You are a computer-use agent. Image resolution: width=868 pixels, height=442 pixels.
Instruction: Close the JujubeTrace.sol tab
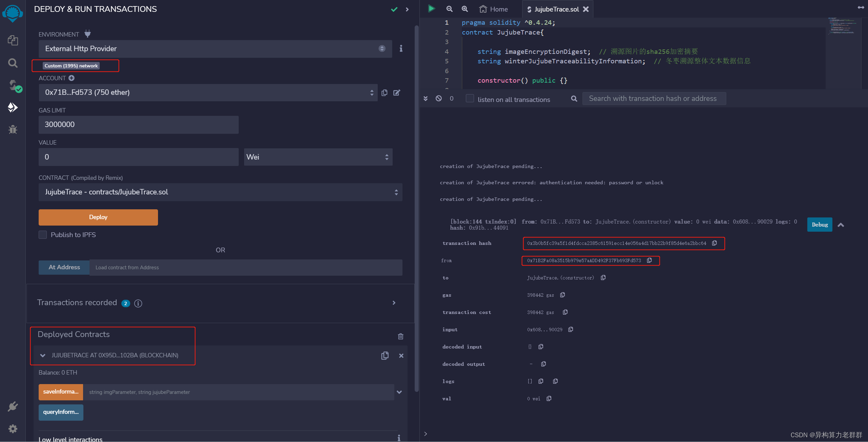[586, 9]
